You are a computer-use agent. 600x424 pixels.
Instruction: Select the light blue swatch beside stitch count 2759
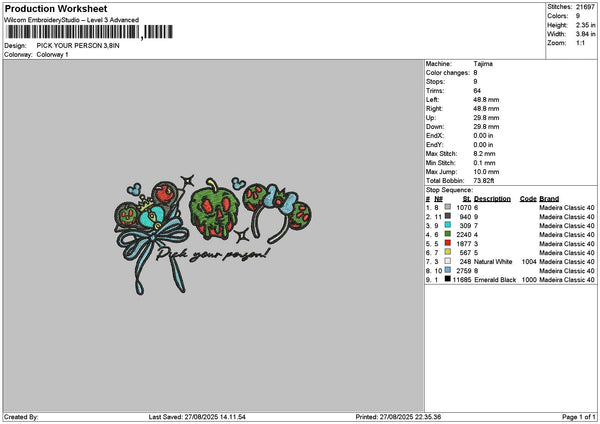pos(447,270)
